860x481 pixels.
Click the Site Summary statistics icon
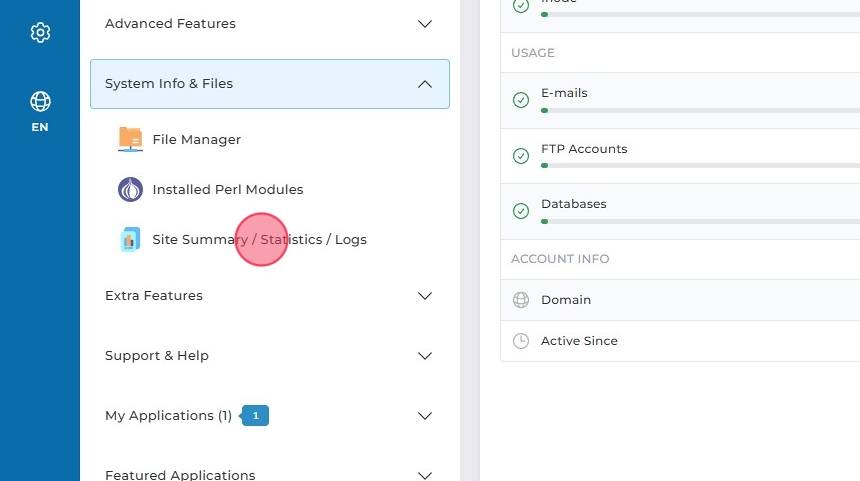130,239
